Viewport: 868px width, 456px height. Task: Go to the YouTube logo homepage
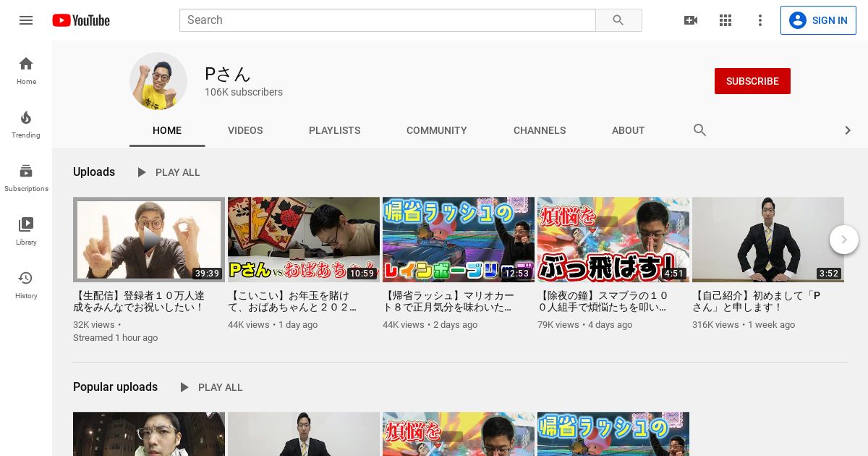coord(81,20)
